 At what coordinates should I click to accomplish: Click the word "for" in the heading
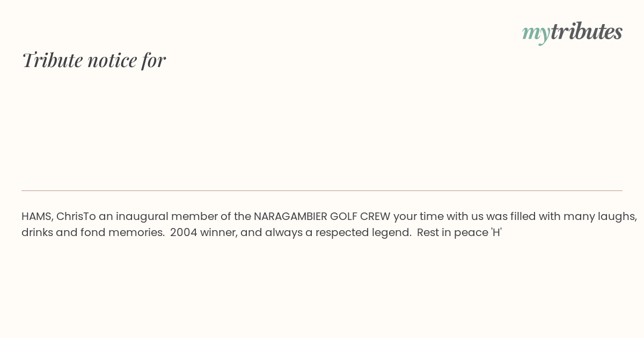(153, 60)
